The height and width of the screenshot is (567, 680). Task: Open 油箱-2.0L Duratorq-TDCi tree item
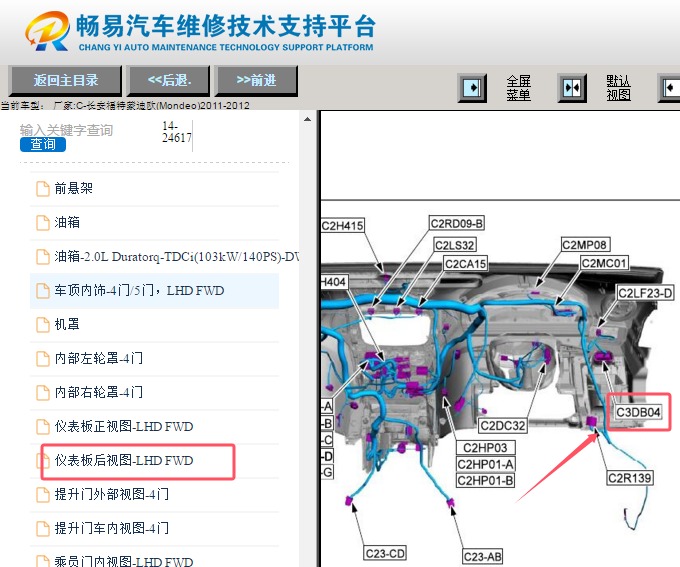(x=177, y=256)
